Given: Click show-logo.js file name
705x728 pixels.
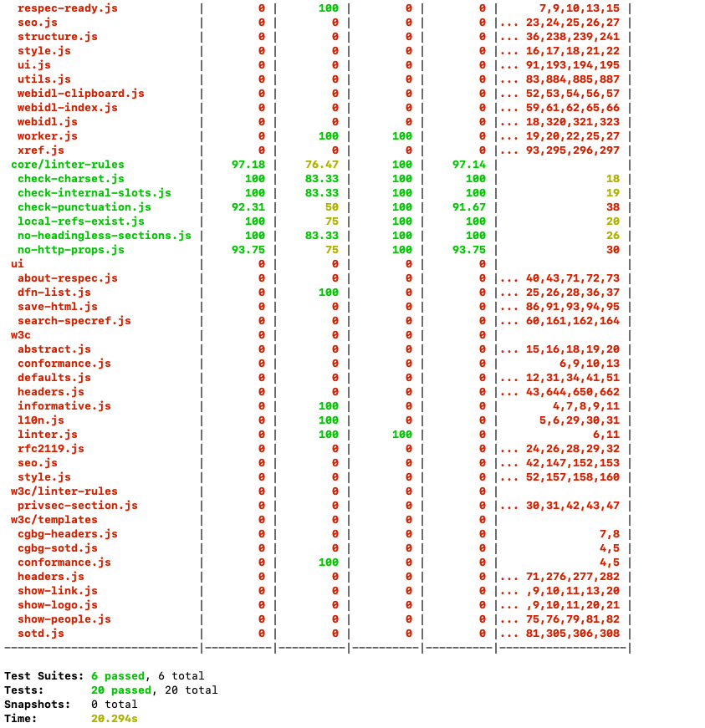Looking at the screenshot, I should 58,605.
